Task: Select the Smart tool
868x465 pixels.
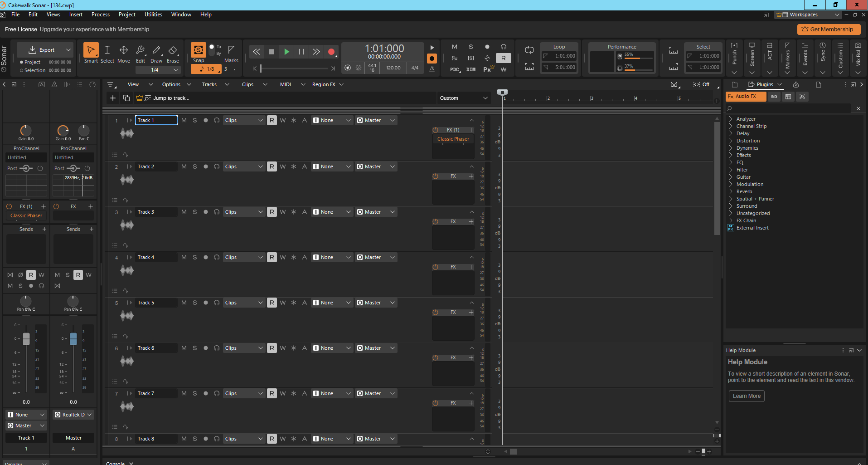Action: tap(91, 53)
